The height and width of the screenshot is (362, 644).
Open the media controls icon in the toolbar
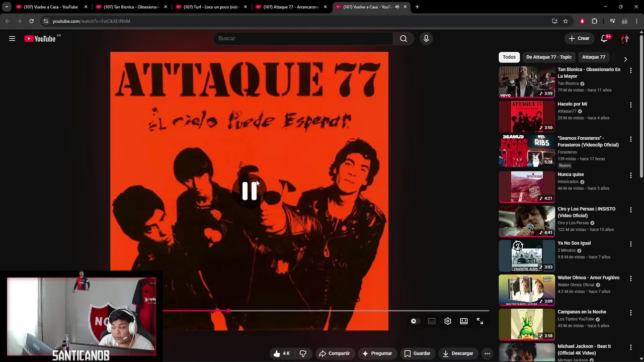[612, 21]
